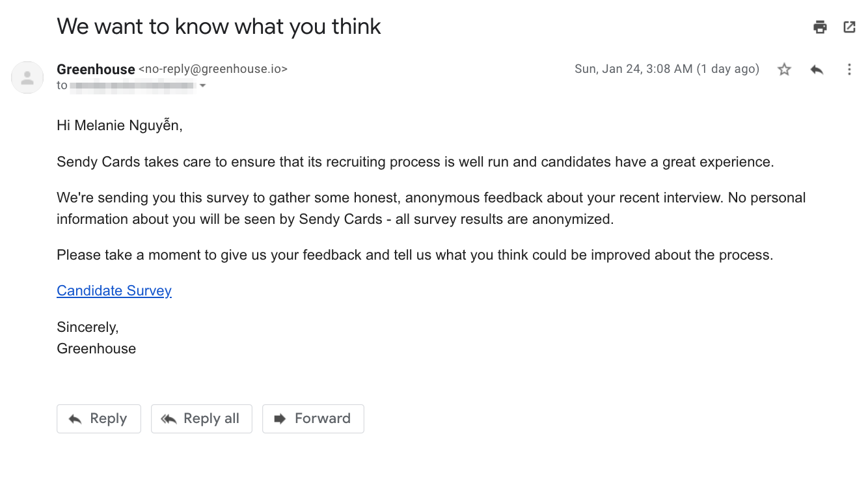Click the subject "We want to know what you think"

219,27
